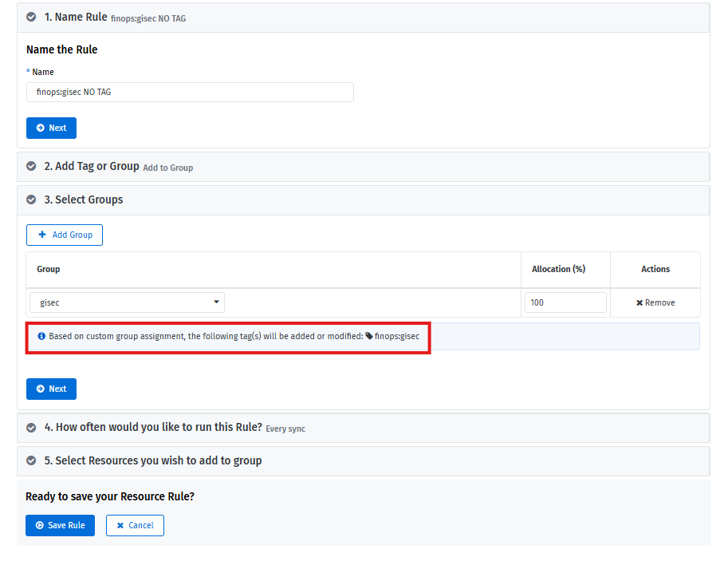Open the gisec group dropdown
Viewport: 728px width, 561px height.
128,302
